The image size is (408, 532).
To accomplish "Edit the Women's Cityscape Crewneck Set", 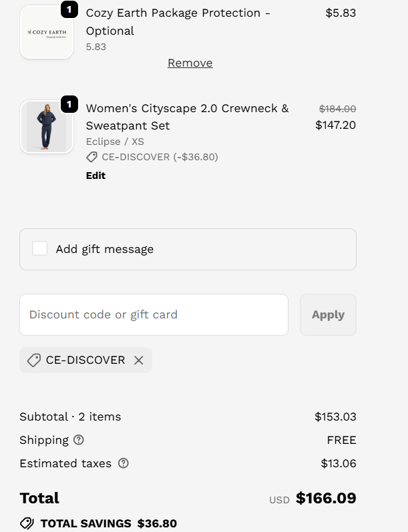I will coord(95,176).
